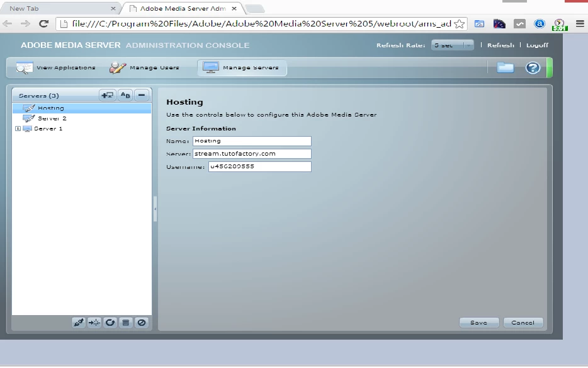Click the Username input field

point(260,167)
